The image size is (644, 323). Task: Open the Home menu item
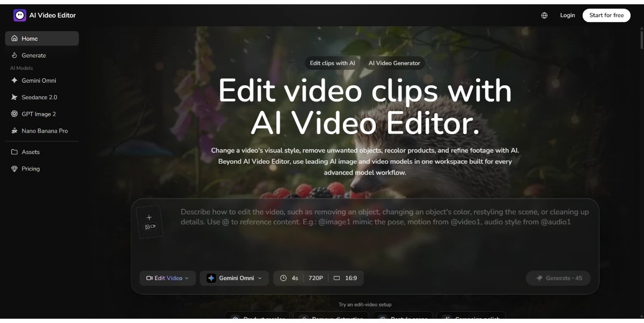42,39
